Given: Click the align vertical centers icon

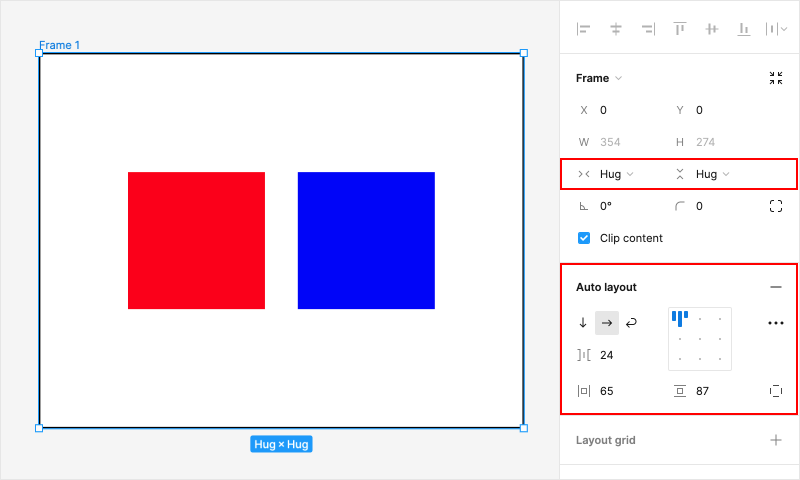Looking at the screenshot, I should tap(712, 29).
